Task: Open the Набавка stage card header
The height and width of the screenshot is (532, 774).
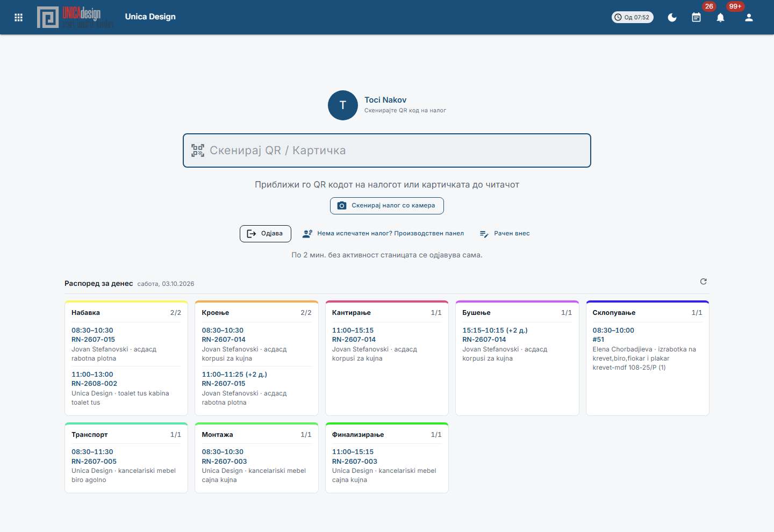Action: (x=126, y=313)
